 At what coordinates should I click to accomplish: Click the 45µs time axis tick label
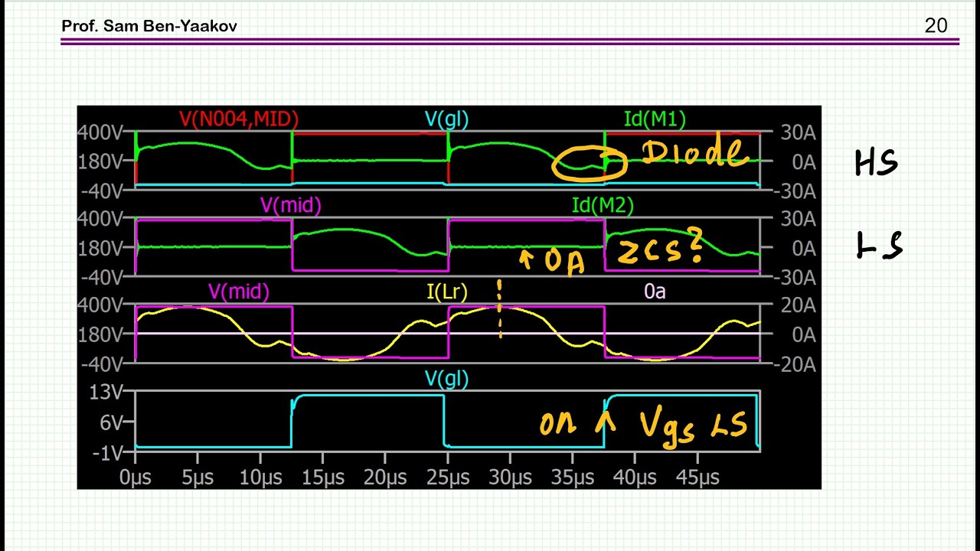[x=697, y=478]
